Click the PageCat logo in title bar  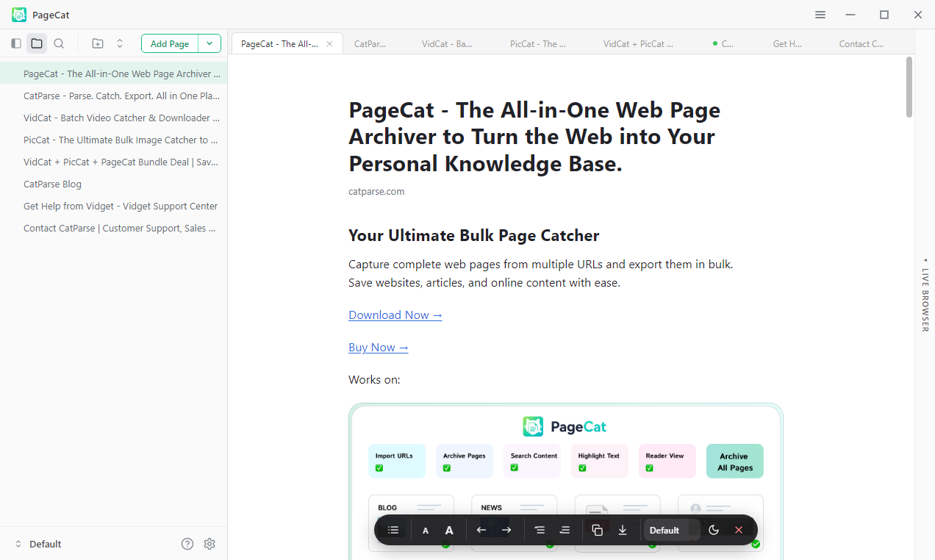coord(19,15)
